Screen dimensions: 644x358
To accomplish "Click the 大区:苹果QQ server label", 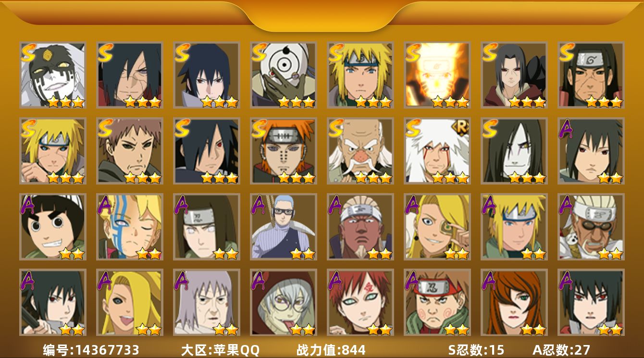I will click(220, 350).
